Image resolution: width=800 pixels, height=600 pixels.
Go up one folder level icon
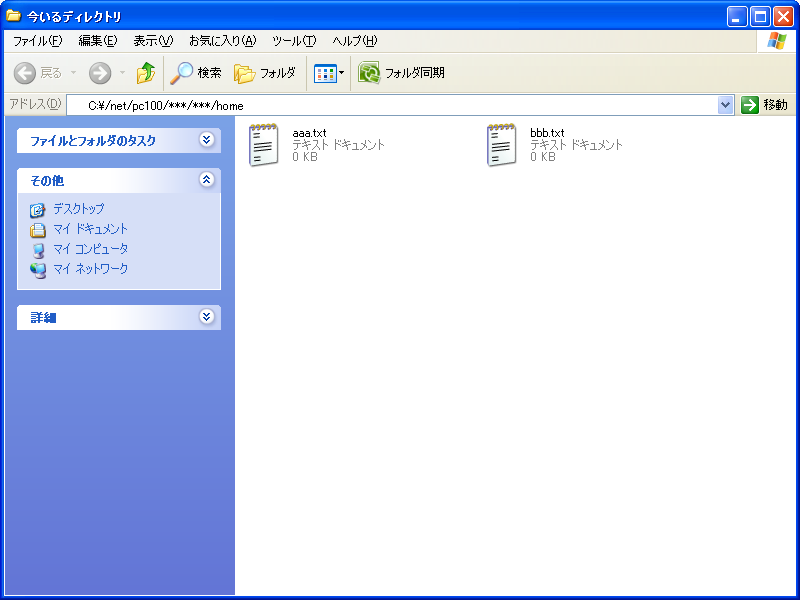(x=146, y=73)
